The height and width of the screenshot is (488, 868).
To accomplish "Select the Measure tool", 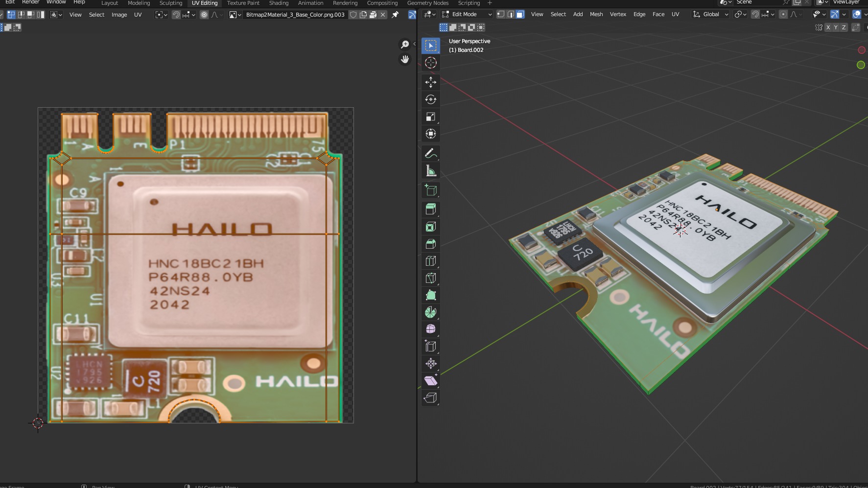I will coord(431,171).
